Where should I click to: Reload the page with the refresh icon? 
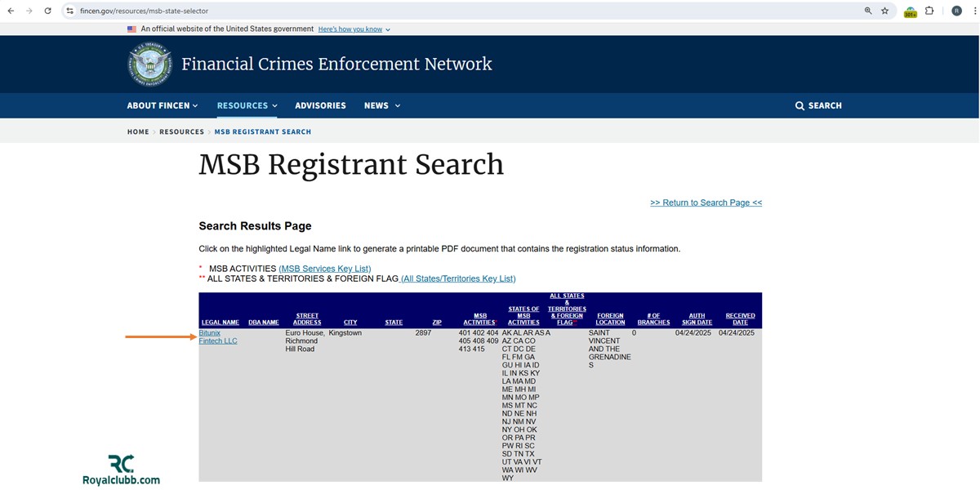coord(47,11)
